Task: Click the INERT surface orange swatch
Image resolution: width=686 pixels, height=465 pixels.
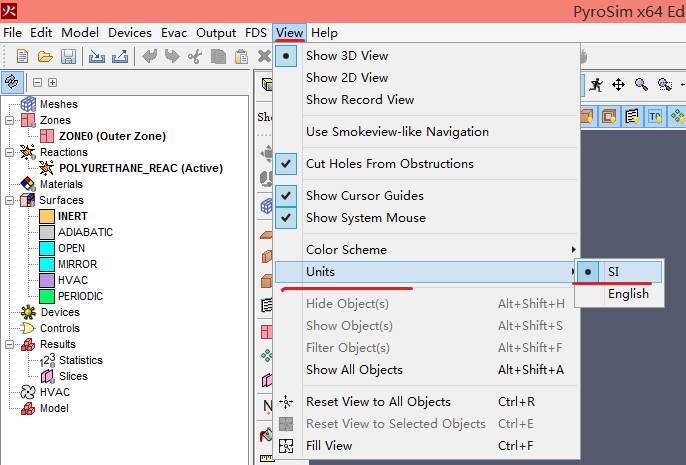Action: click(47, 216)
